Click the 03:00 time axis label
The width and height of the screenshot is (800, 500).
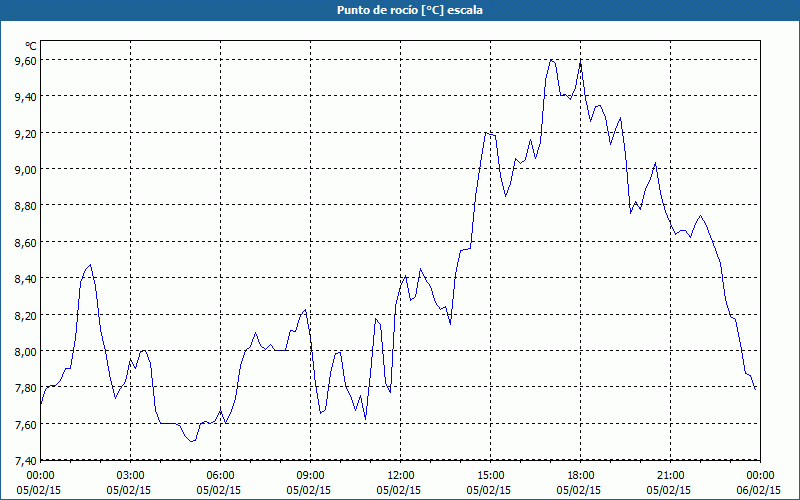click(131, 476)
